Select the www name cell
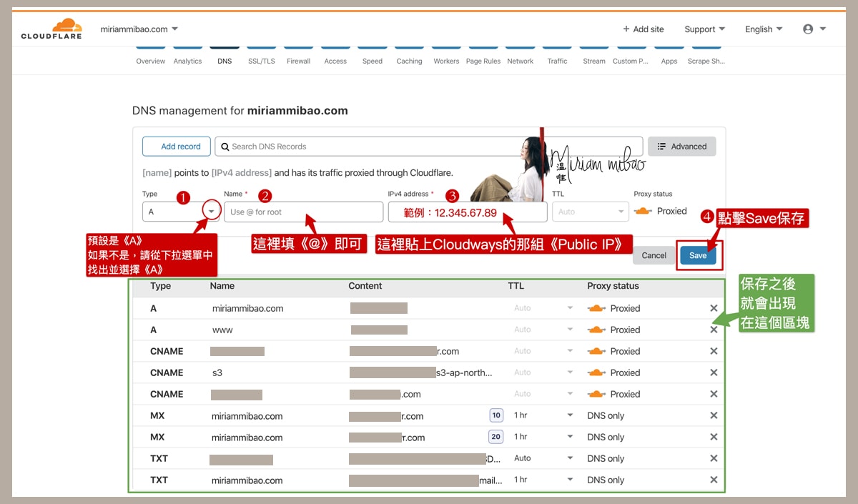 pyautogui.click(x=222, y=330)
